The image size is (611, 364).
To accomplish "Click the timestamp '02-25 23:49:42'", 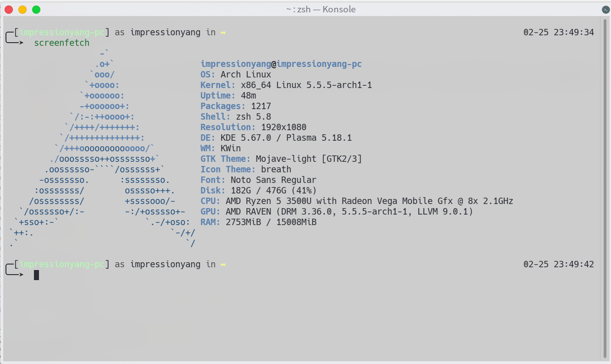I will 559,265.
